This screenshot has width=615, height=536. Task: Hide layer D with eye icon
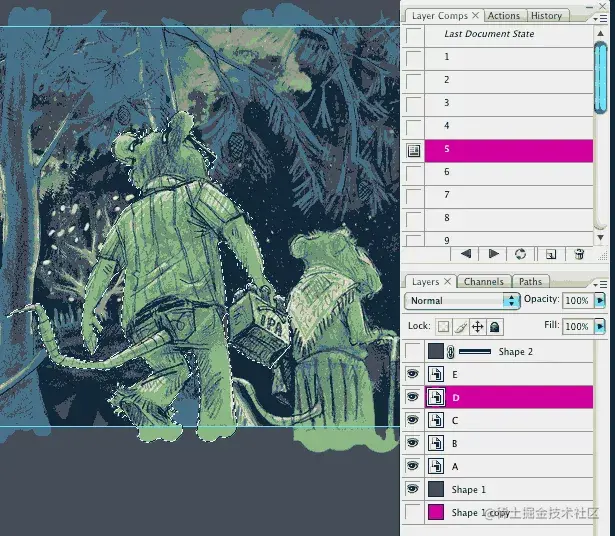pyautogui.click(x=413, y=397)
